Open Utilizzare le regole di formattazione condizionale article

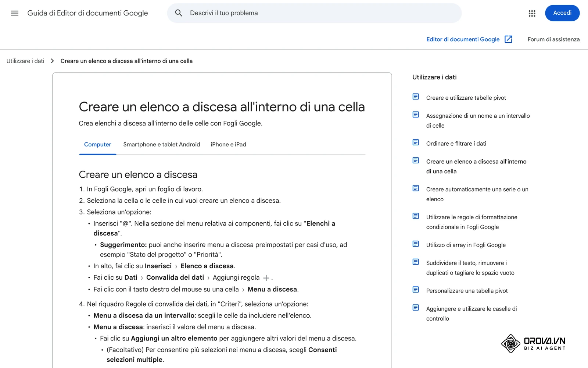point(472,222)
